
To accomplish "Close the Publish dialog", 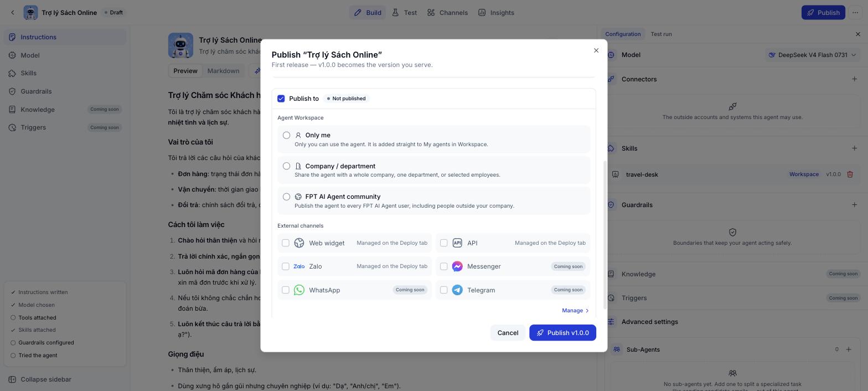I will click(x=596, y=50).
